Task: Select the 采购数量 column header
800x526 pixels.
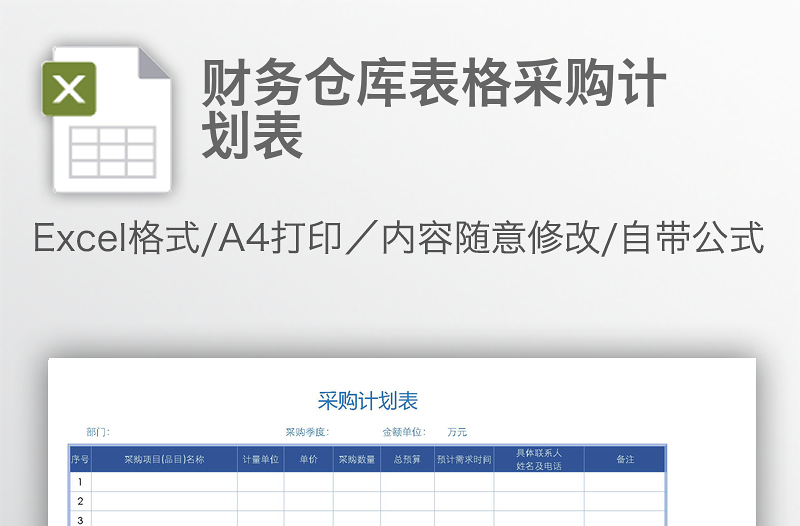Action: 357,459
